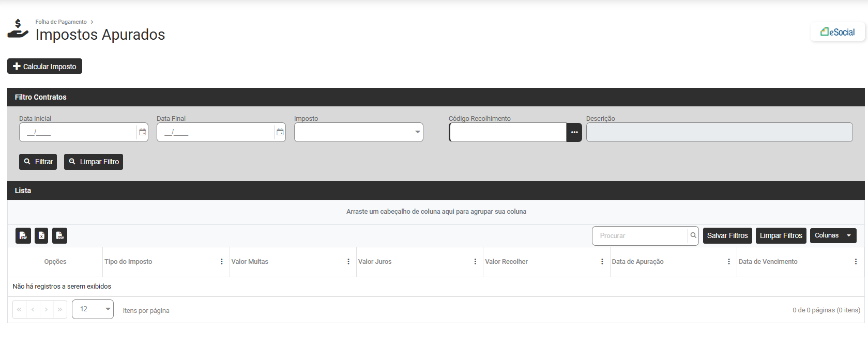Open Data Final calendar picker
Image resolution: width=868 pixels, height=349 pixels.
click(x=280, y=132)
